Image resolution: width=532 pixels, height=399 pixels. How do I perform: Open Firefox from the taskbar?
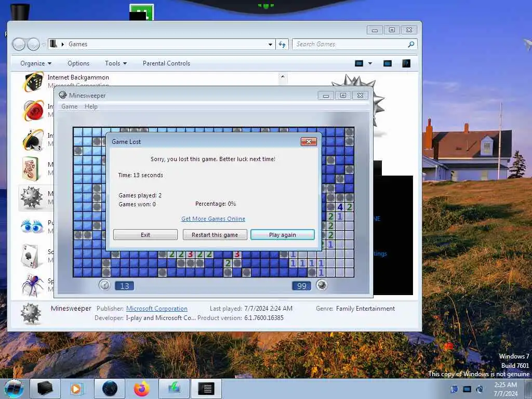[x=141, y=389]
